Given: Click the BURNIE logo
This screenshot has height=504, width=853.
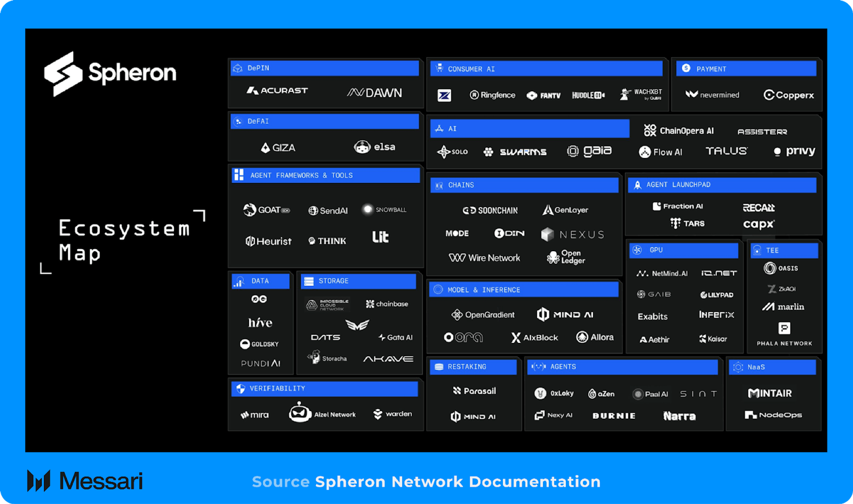Looking at the screenshot, I should click(614, 416).
